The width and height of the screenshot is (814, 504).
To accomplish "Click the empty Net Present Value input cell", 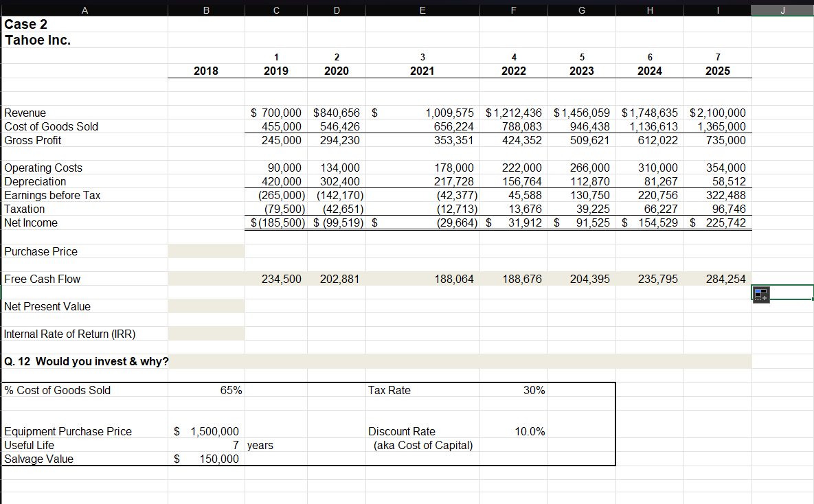I will (206, 306).
